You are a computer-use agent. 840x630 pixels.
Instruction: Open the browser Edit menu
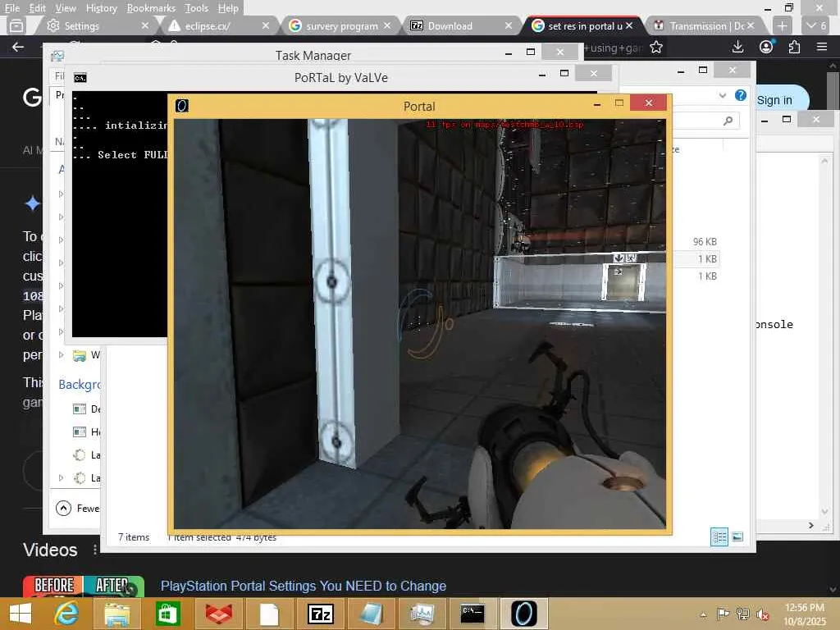click(x=38, y=8)
